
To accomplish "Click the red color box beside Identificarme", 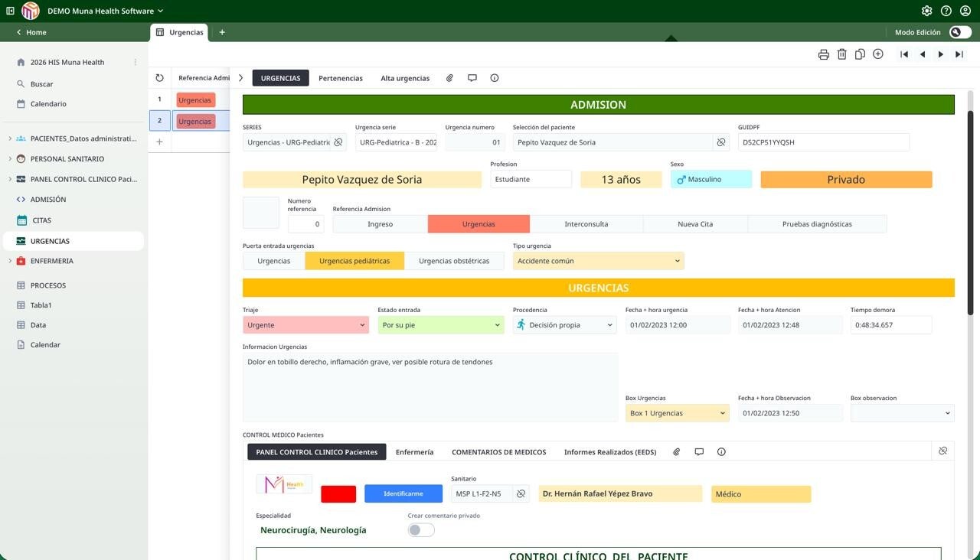I will click(338, 494).
